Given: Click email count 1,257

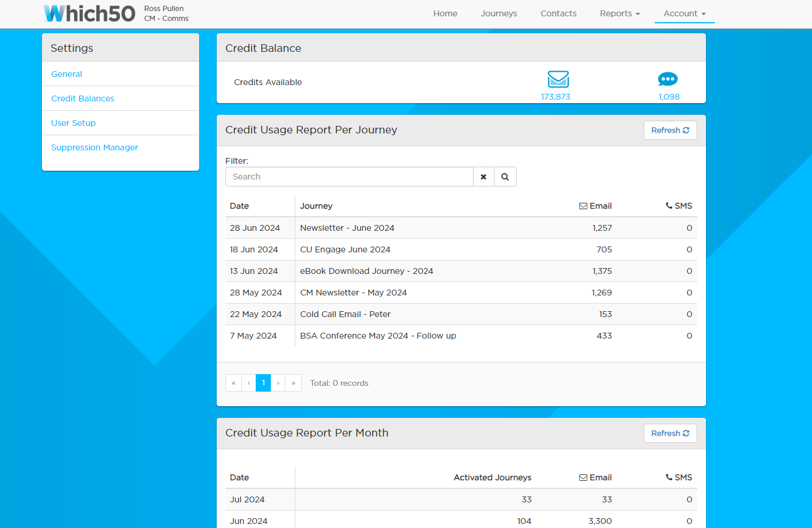Looking at the screenshot, I should [x=602, y=228].
